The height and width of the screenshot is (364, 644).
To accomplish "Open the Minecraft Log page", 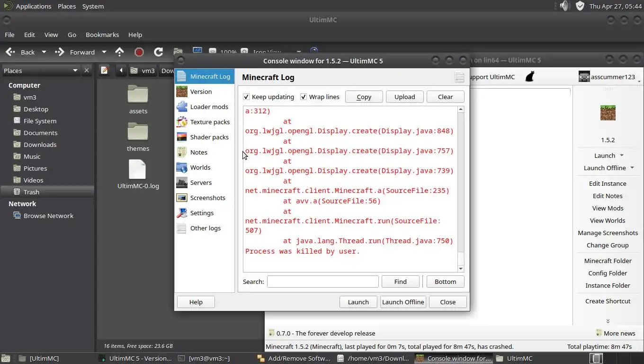I will [205, 76].
